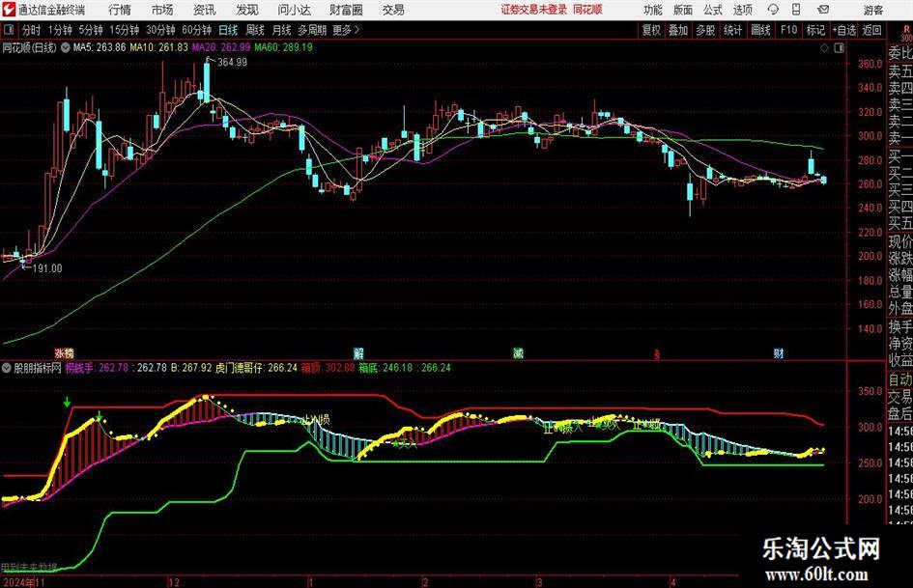Screen dimensions: 913x588
Task: Click the 复权 button
Action: click(651, 30)
